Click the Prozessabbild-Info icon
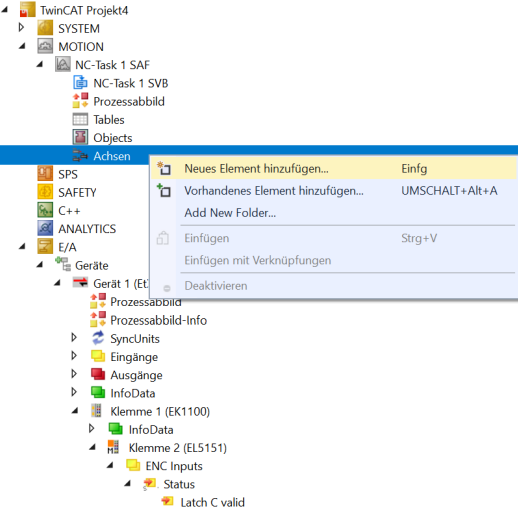The height and width of the screenshot is (519, 518). (98, 319)
